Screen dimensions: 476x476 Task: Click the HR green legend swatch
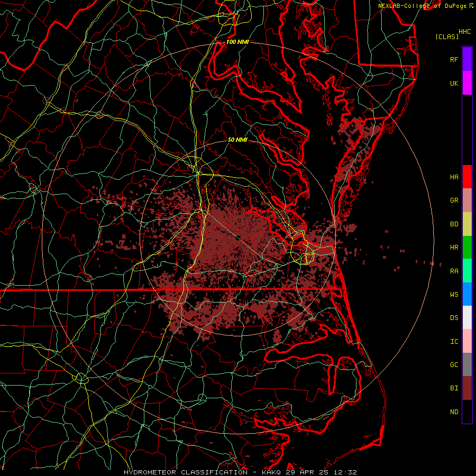(x=467, y=247)
